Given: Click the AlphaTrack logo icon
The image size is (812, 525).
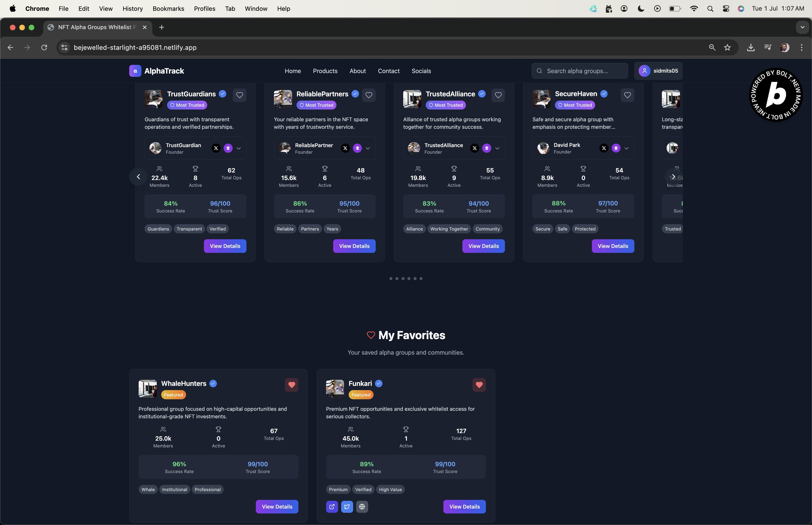Looking at the screenshot, I should (135, 71).
